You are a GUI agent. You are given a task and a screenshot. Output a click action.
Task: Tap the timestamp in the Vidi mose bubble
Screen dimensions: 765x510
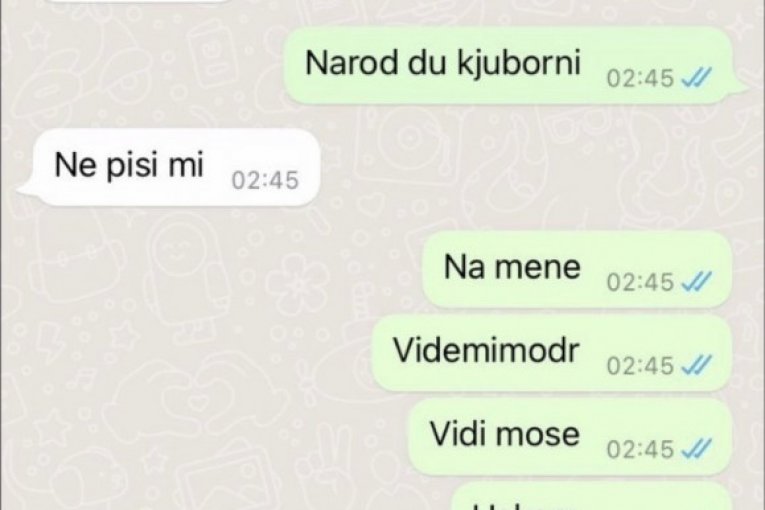[640, 449]
